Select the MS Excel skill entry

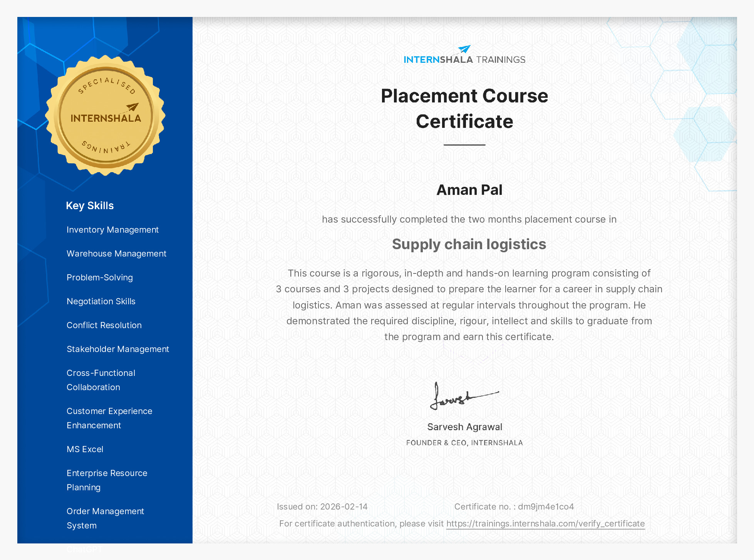[x=85, y=449]
